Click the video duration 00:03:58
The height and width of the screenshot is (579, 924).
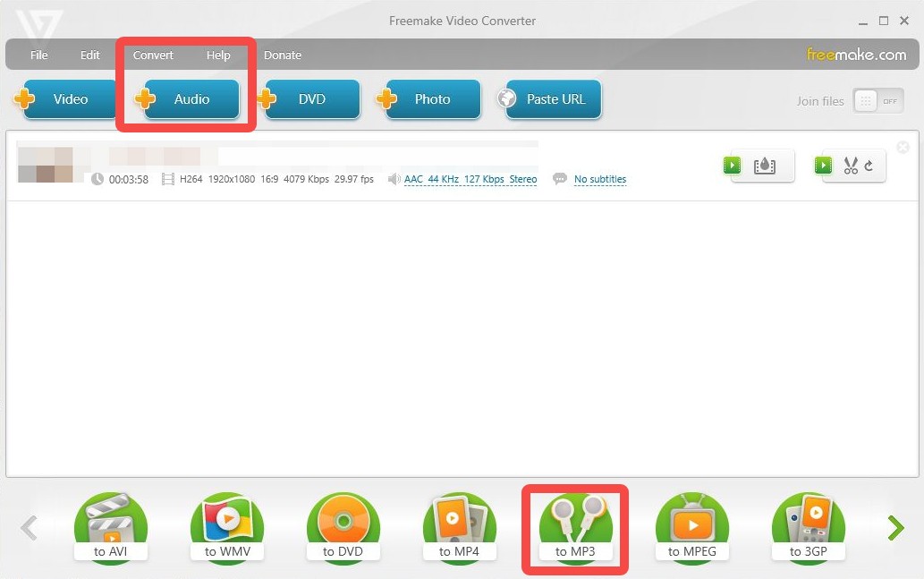(x=129, y=180)
